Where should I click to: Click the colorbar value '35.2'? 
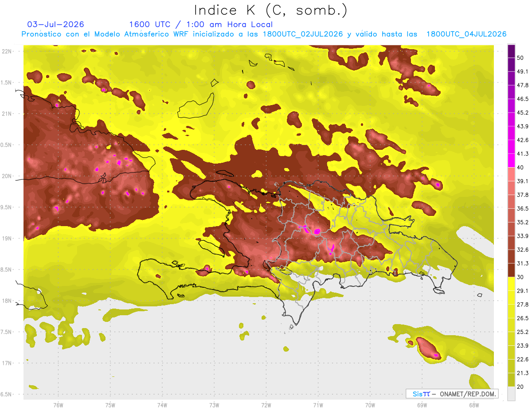(x=523, y=222)
